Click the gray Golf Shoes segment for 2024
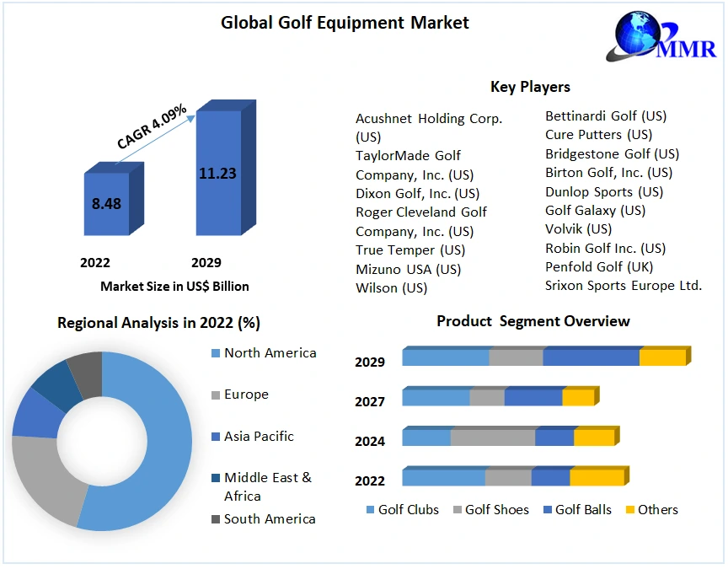The width and height of the screenshot is (728, 569). point(492,437)
